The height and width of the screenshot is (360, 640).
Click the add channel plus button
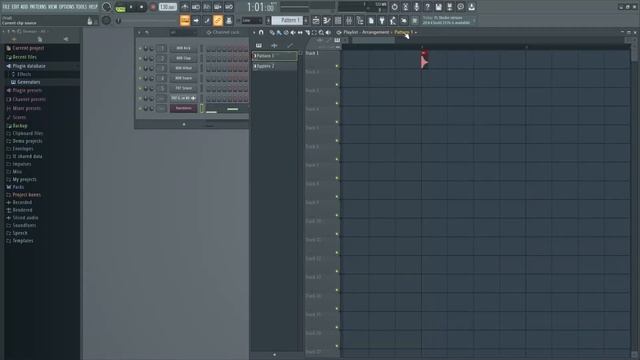(x=184, y=124)
